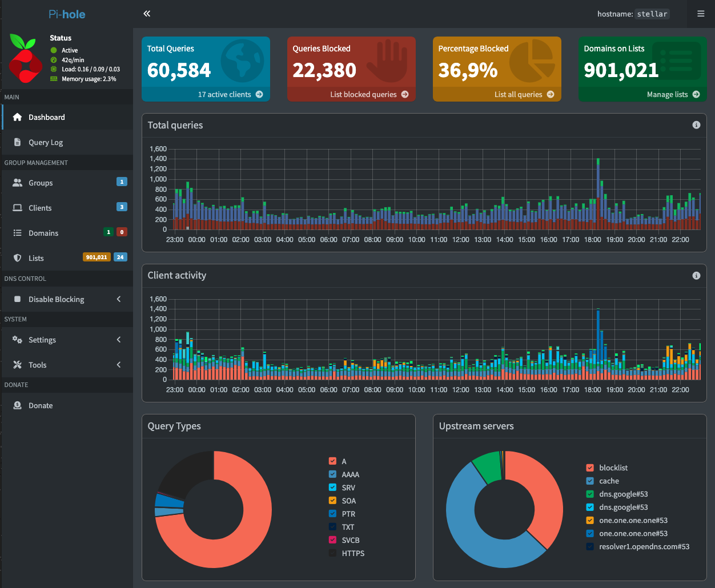Click the Lists shield icon
The image size is (715, 588).
pos(17,258)
